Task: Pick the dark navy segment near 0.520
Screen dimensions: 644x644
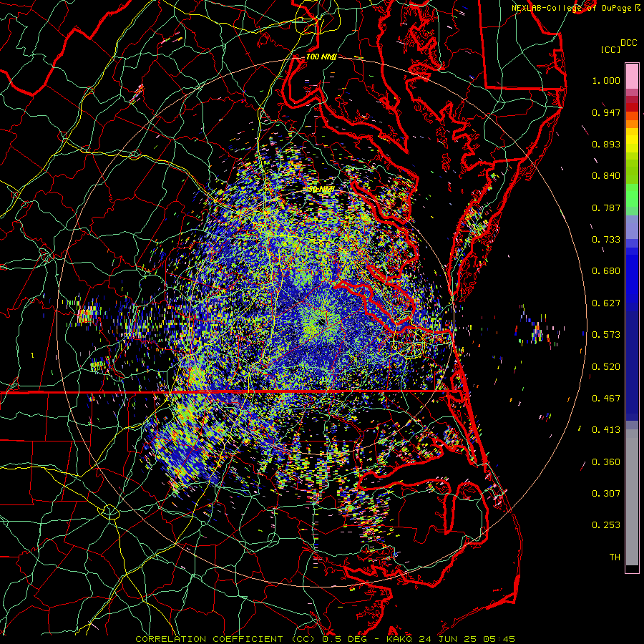Action: [x=632, y=366]
